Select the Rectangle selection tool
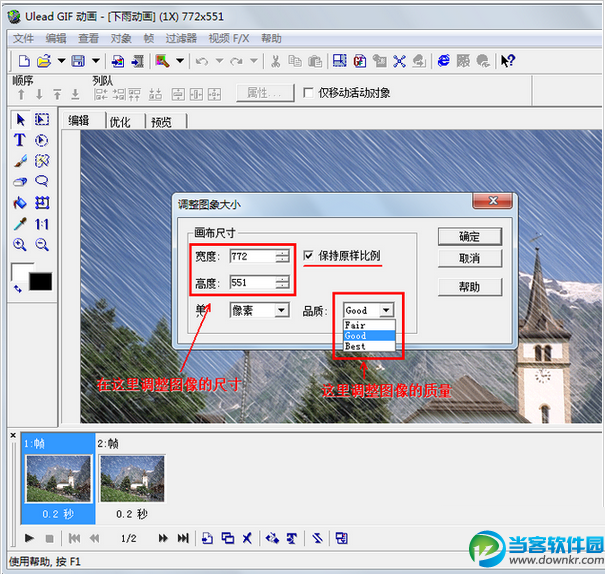This screenshot has width=605, height=574. [x=42, y=120]
